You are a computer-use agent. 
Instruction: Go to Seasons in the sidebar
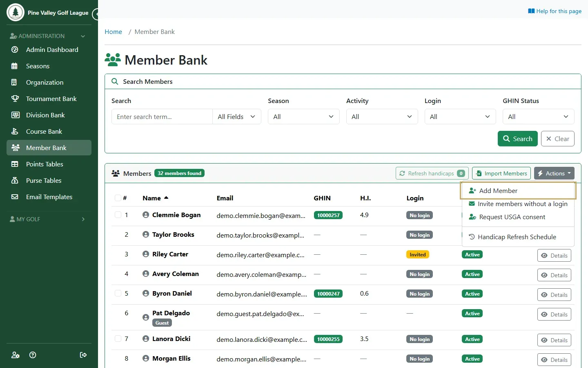[49, 66]
